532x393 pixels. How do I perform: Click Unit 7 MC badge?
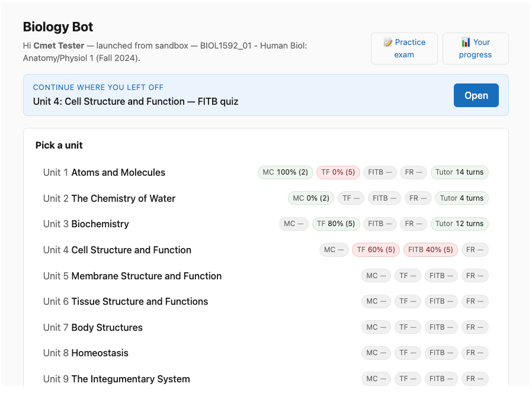click(376, 327)
